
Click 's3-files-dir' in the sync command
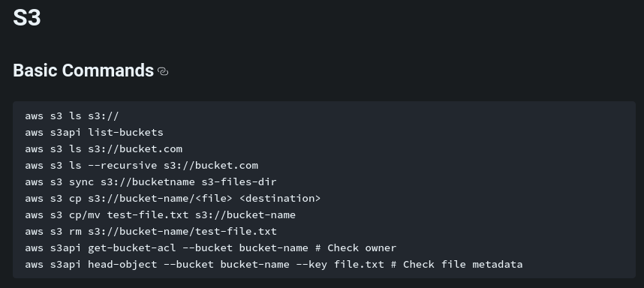239,181
